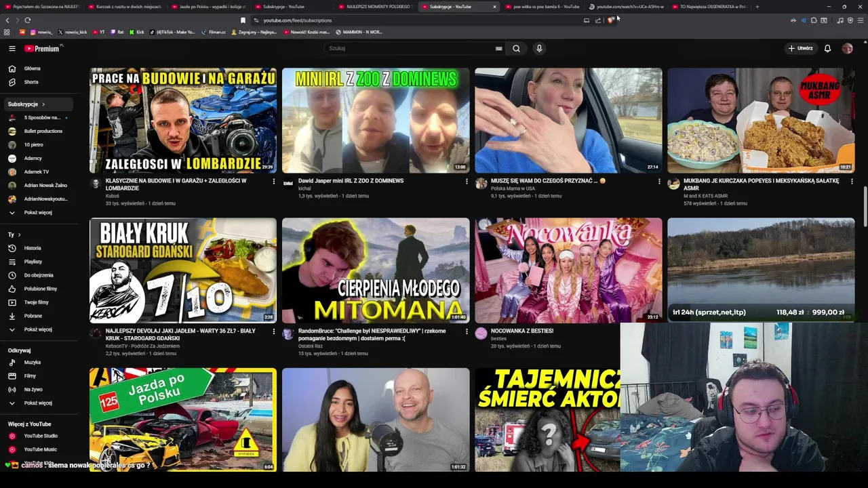Screen dimensions: 868x488
Task: Play MINI IRL Z ZOO thumbnail
Action: click(x=376, y=121)
